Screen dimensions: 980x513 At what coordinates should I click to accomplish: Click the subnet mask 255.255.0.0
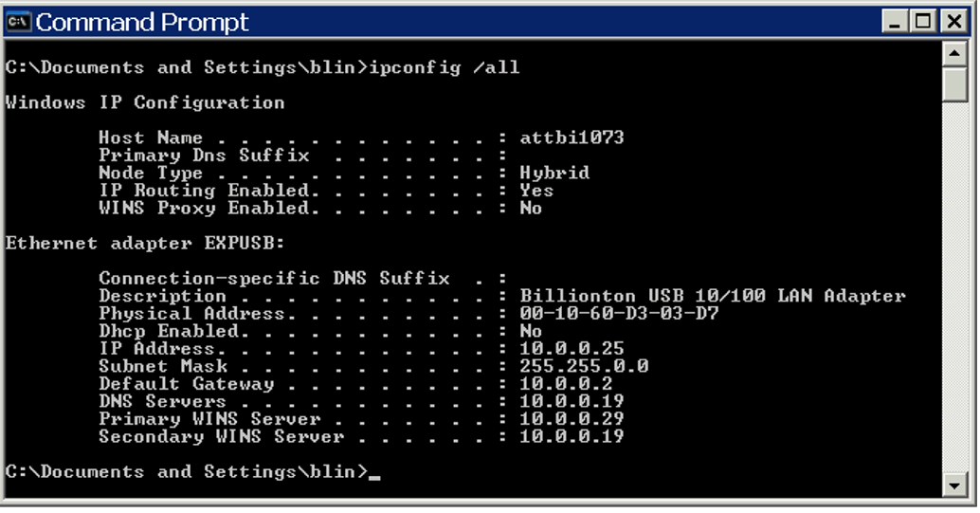585,366
